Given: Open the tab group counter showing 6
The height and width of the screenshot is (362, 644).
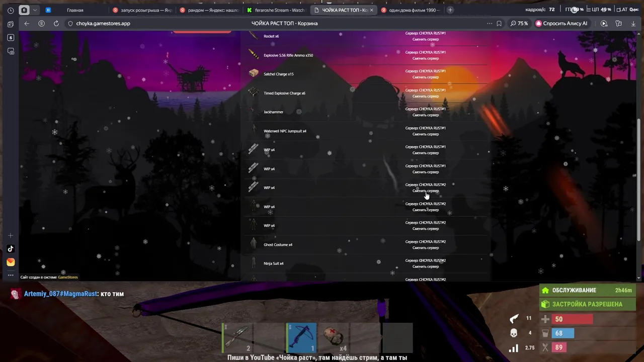Looking at the screenshot, I should (24, 10).
